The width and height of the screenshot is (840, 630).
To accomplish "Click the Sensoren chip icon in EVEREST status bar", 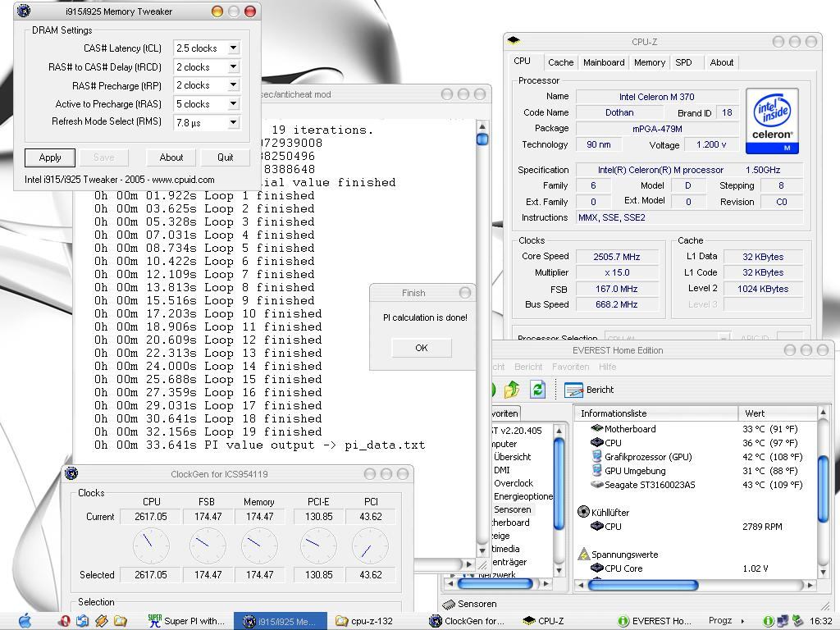I will coord(449,604).
